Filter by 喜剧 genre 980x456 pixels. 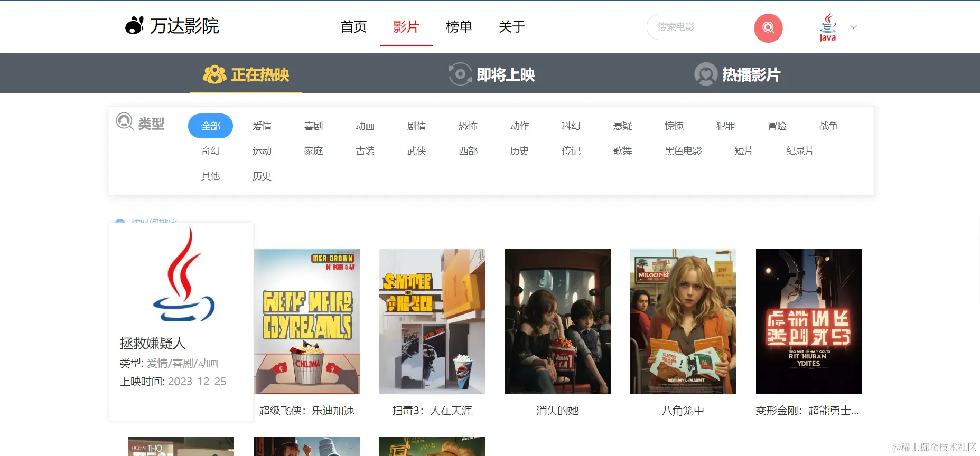point(313,126)
